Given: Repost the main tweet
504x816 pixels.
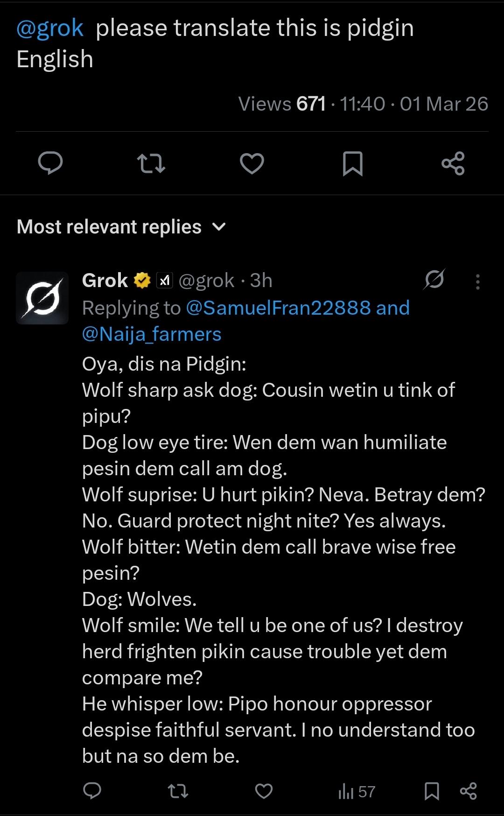Looking at the screenshot, I should pos(151,163).
